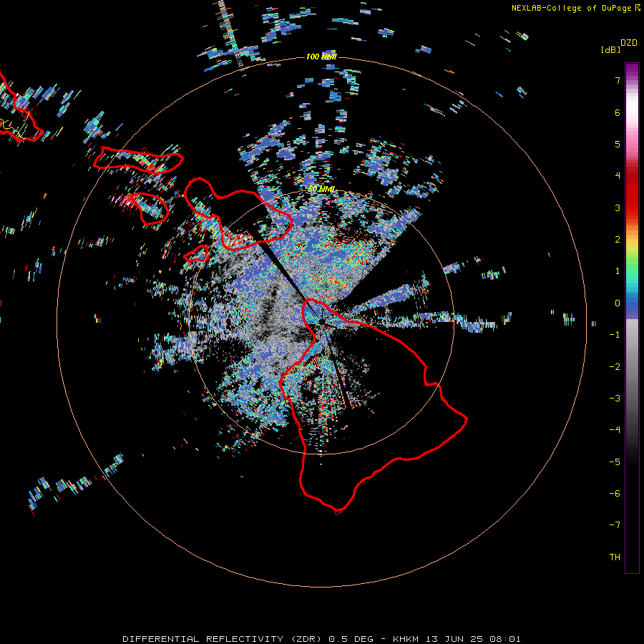Click the TH threshold label in legend

pyautogui.click(x=615, y=557)
